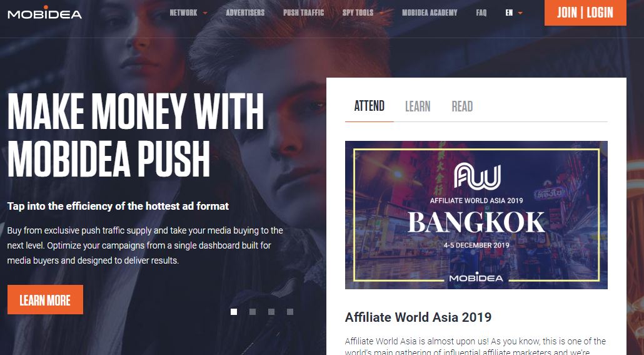Select the Attend tab
Image resolution: width=644 pixels, height=355 pixels.
pos(370,106)
